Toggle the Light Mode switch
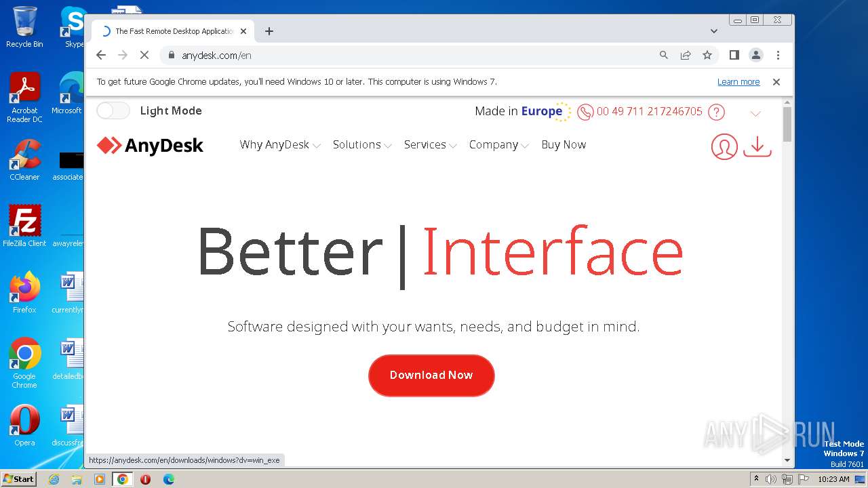Viewport: 868px width, 488px height. (x=113, y=110)
